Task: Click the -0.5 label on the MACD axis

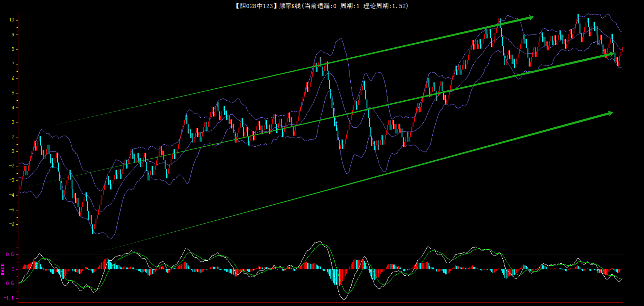Action: click(x=9, y=283)
